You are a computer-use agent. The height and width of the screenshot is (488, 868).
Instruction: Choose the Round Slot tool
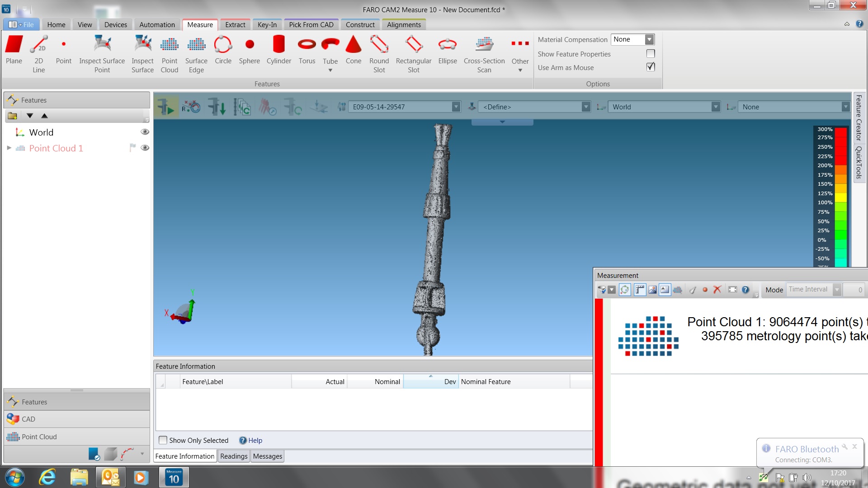tap(379, 53)
